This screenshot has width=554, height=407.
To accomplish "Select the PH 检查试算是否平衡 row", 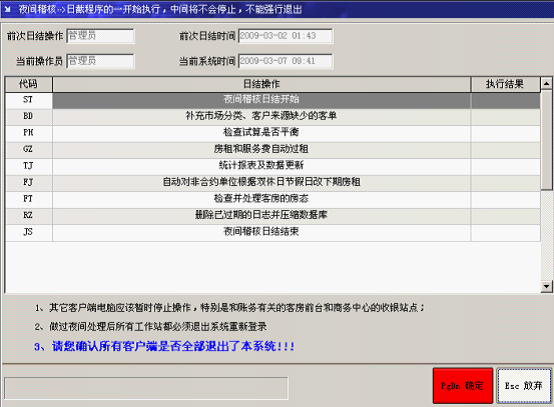I will [272, 133].
